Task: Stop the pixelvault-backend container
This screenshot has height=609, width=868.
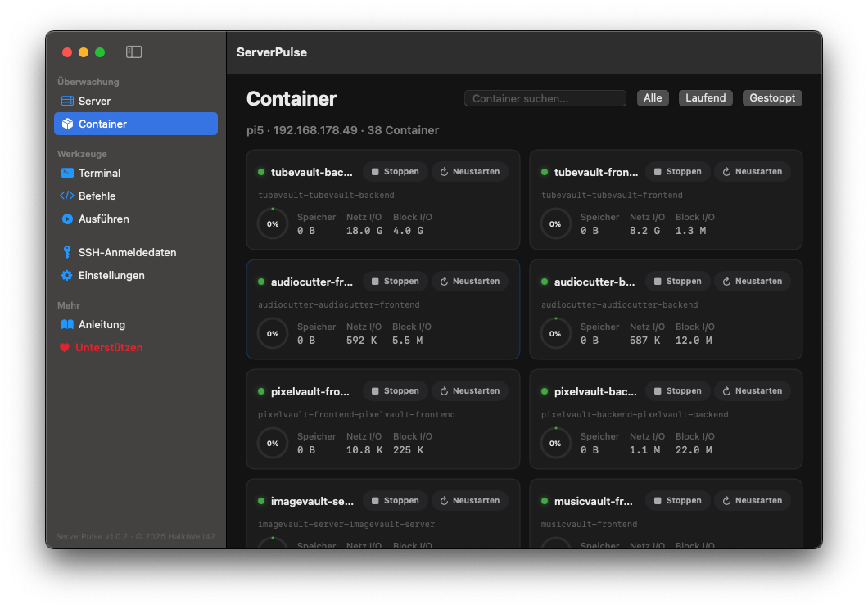Action: pos(678,390)
